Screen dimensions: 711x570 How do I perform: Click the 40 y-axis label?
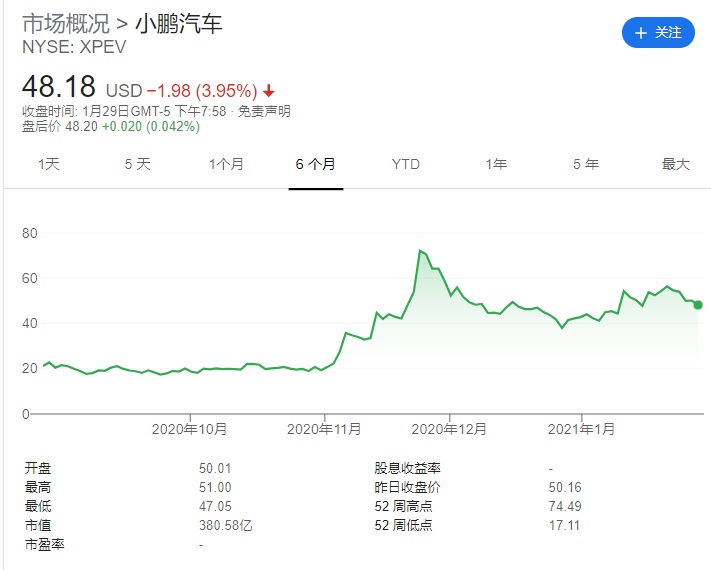coord(30,323)
